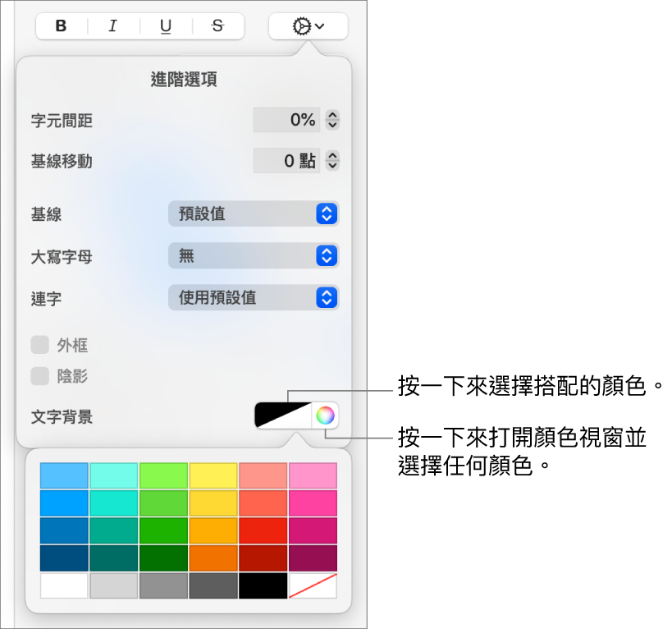Pick the light pink swatch
672x629 pixels.
click(313, 475)
